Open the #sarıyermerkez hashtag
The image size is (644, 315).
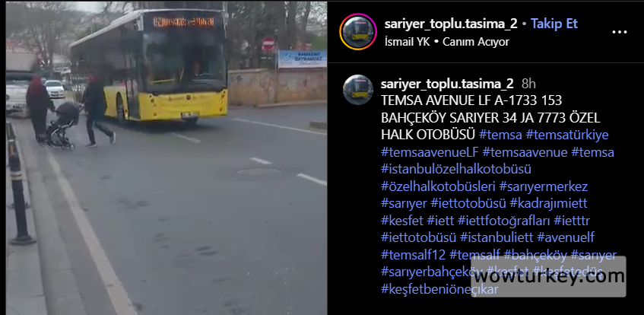tap(544, 186)
